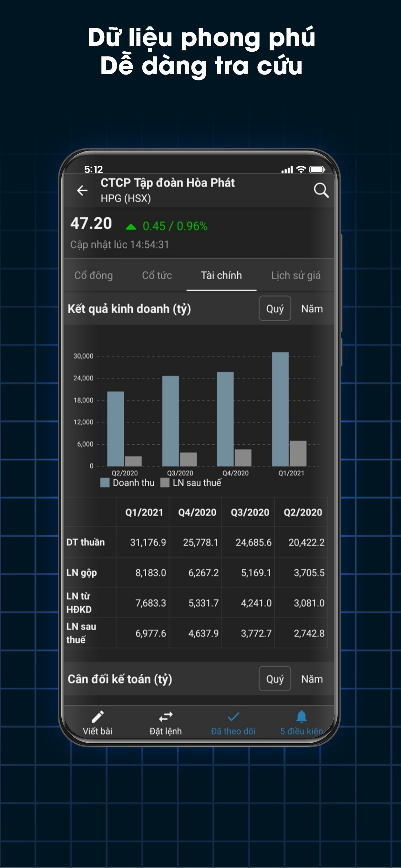Tap the LN từ HĐKD value 7,683.3

(151, 603)
